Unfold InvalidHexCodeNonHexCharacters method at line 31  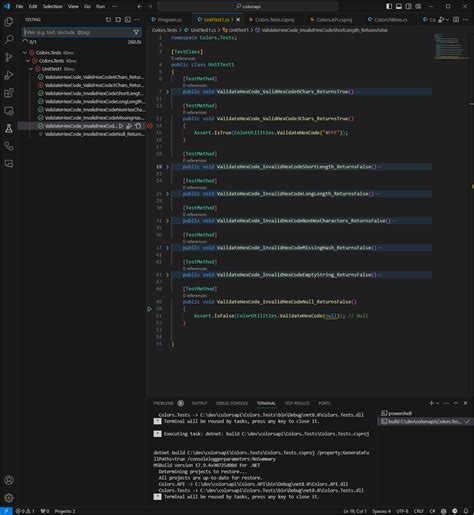pos(167,221)
